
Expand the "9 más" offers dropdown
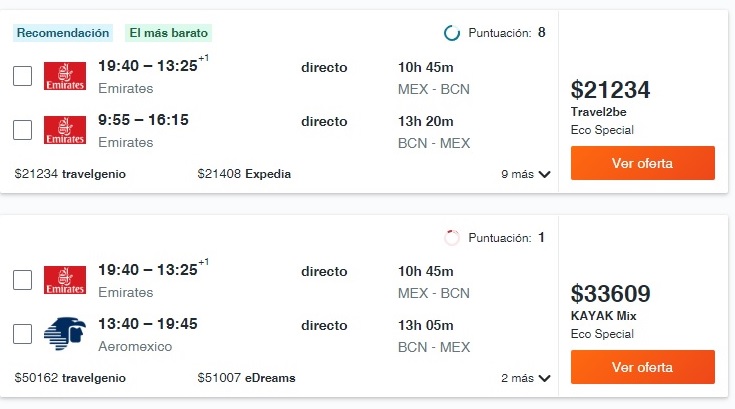tap(526, 174)
